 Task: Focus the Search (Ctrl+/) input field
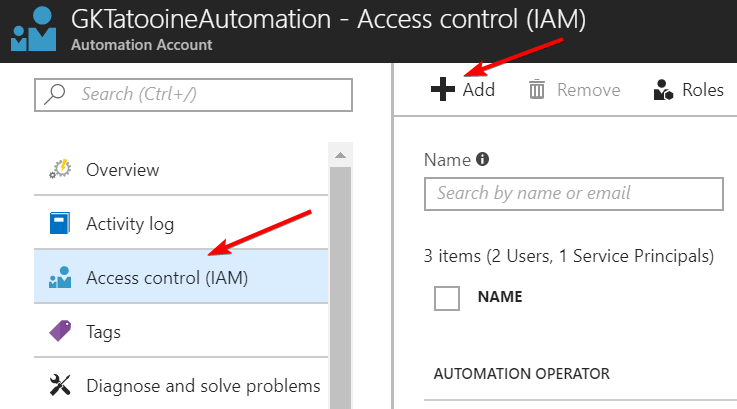tap(193, 94)
